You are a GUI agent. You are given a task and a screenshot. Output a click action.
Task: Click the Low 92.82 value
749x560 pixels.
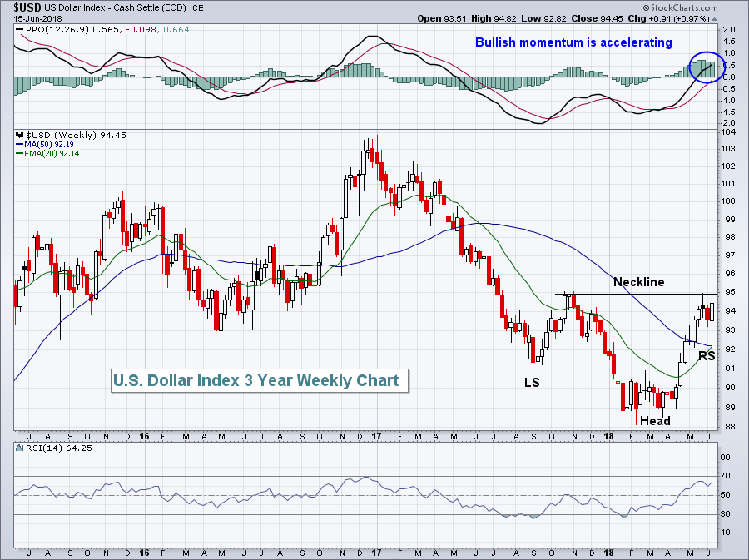pos(543,18)
